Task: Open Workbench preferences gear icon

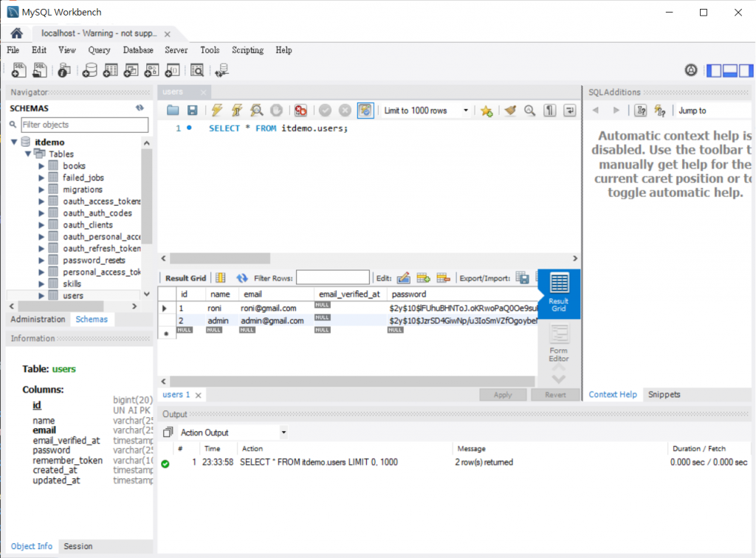Action: tap(691, 70)
